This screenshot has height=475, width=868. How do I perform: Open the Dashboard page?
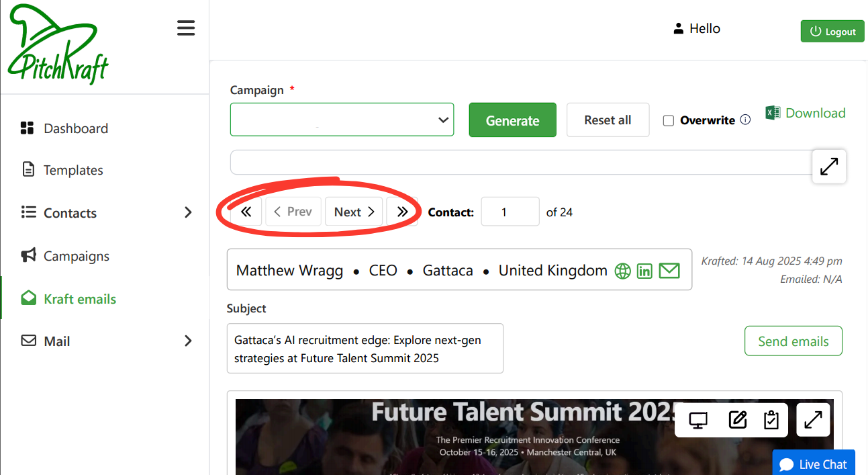click(75, 128)
